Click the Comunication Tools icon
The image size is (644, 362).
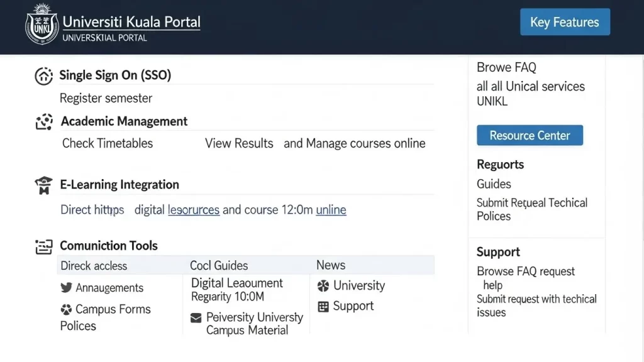[x=43, y=246]
